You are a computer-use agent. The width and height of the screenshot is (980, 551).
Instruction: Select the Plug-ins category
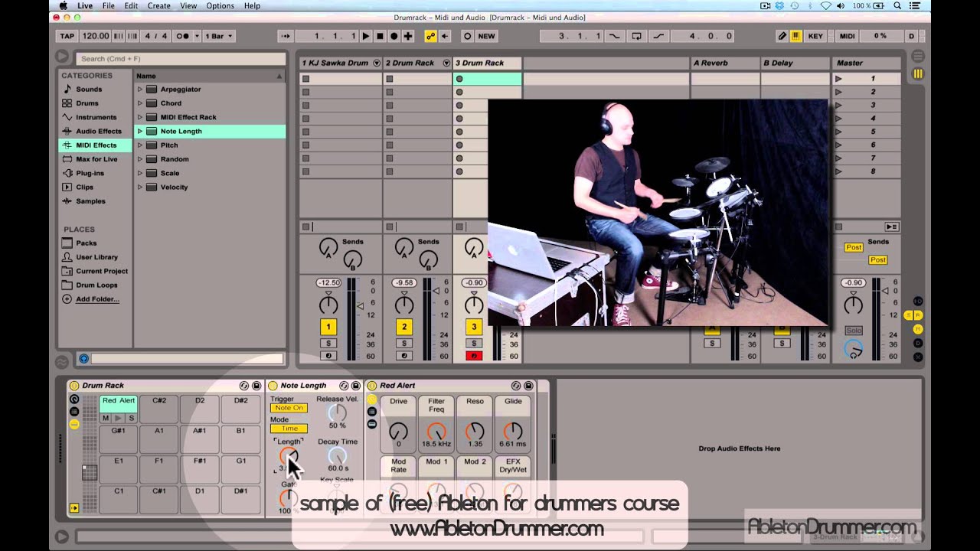tap(90, 173)
